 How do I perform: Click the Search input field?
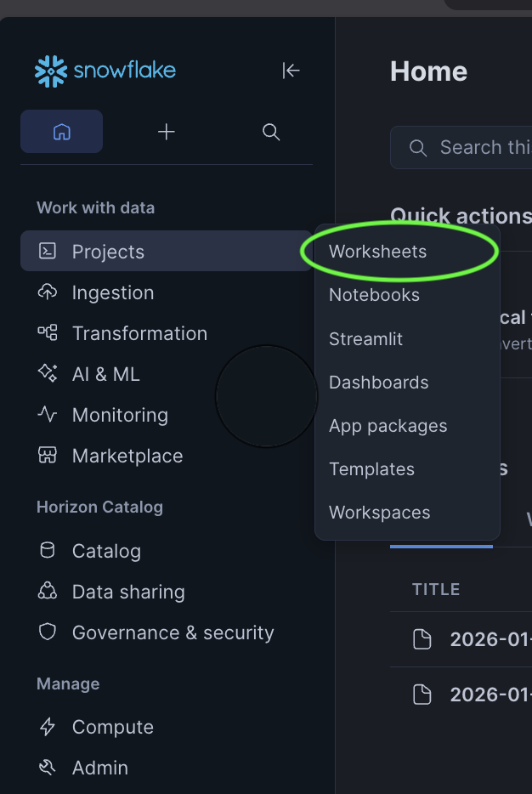tap(476, 147)
